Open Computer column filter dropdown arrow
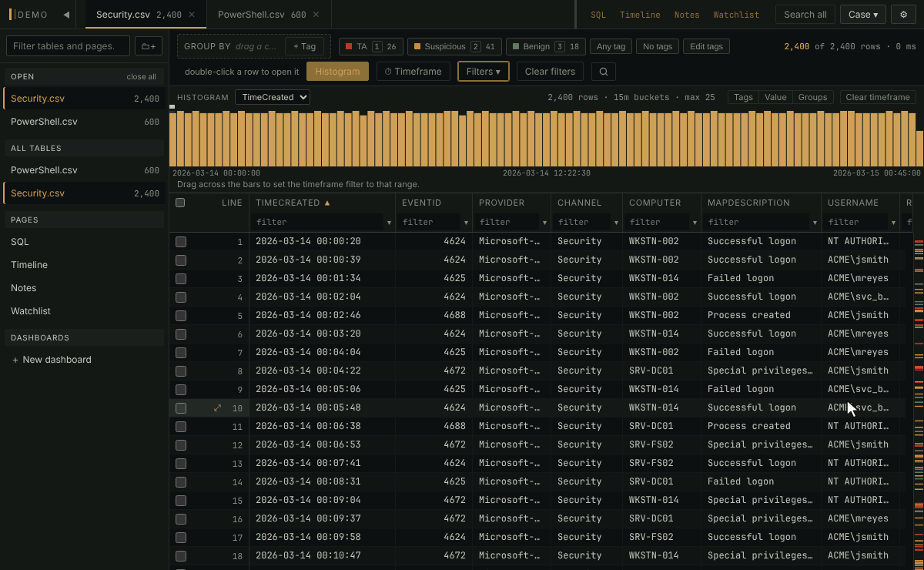 (x=695, y=222)
